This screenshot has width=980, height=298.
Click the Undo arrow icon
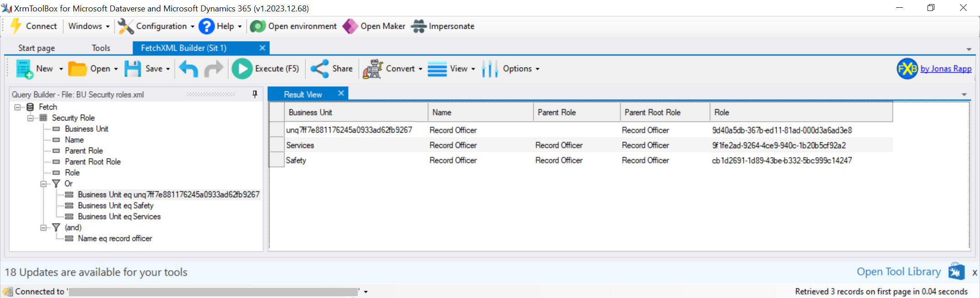coord(188,69)
